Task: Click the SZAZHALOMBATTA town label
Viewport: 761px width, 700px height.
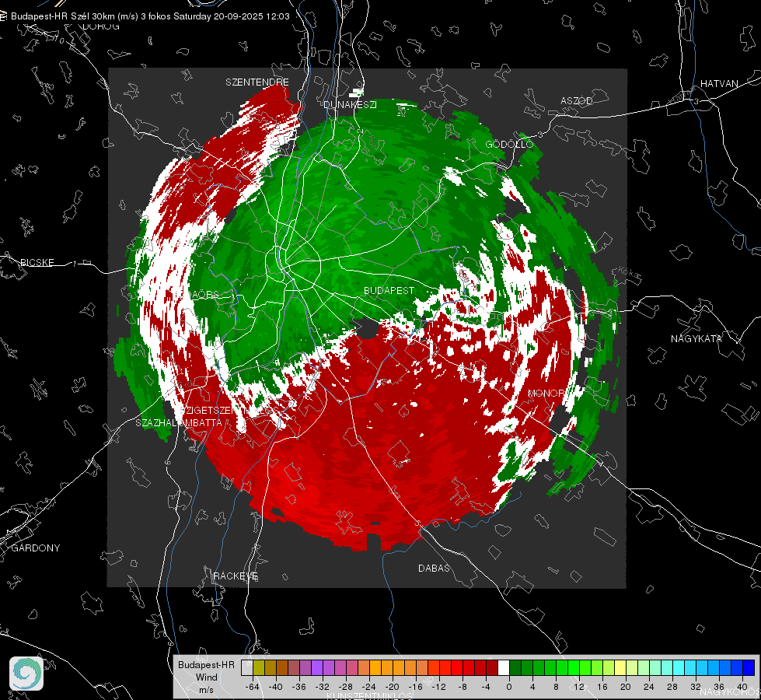Action: (179, 422)
